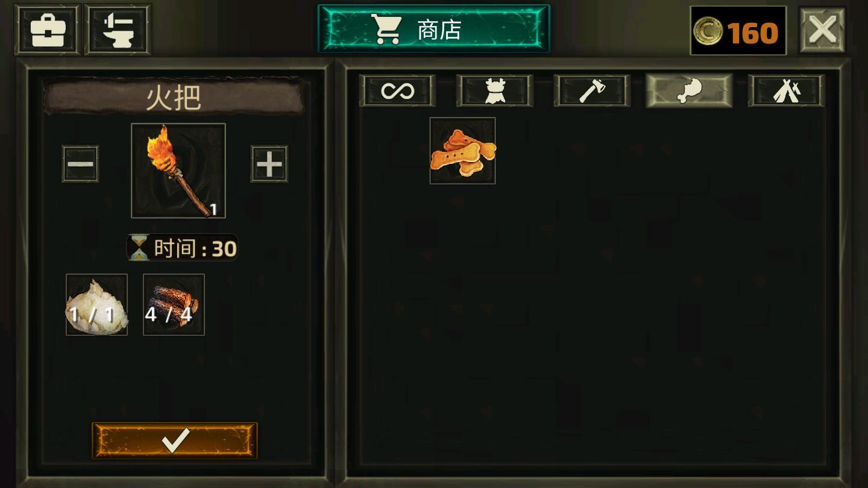Tap the hourglass 时间 30 indicator
Image resolution: width=868 pixels, height=488 pixels.
pyautogui.click(x=182, y=248)
